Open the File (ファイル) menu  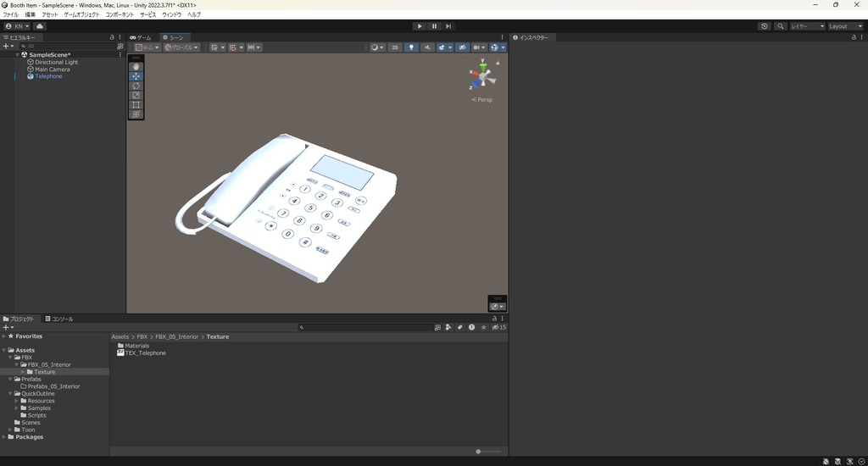(10, 14)
